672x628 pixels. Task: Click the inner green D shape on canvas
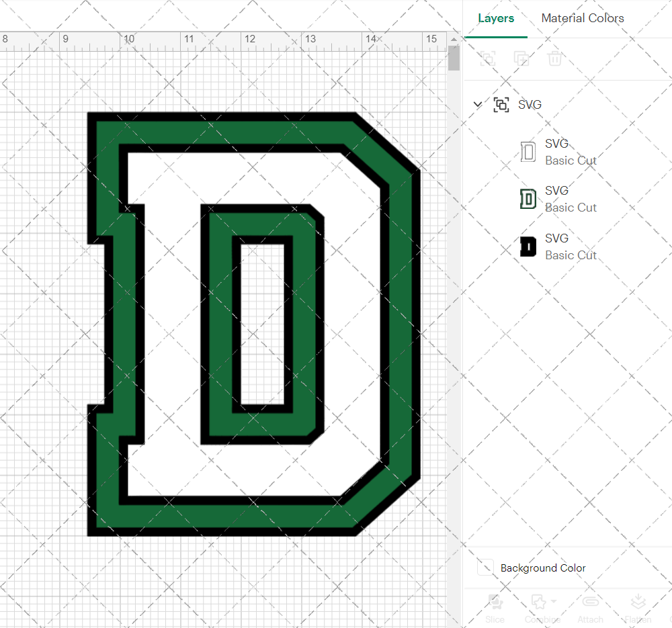218,326
